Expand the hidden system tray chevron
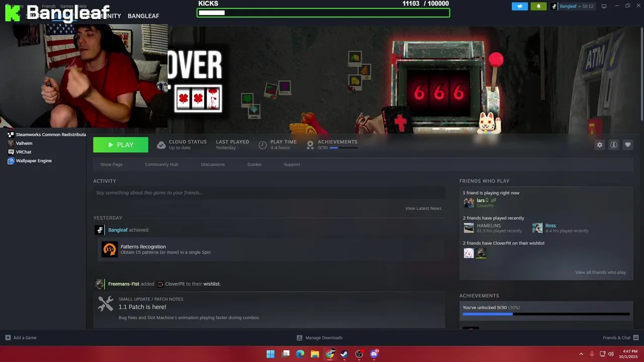The height and width of the screenshot is (362, 644). (581, 354)
